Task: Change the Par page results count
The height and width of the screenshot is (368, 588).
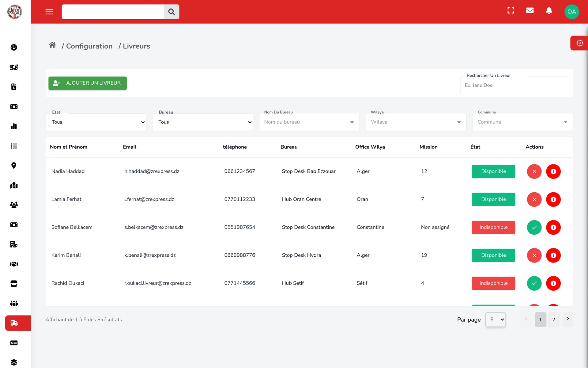Action: tap(496, 320)
